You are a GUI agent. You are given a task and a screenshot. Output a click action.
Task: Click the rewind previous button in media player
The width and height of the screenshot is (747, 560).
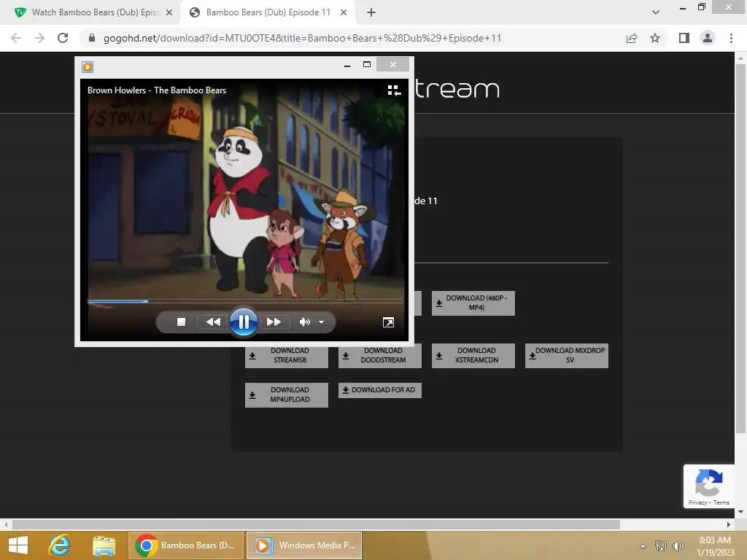pos(213,322)
